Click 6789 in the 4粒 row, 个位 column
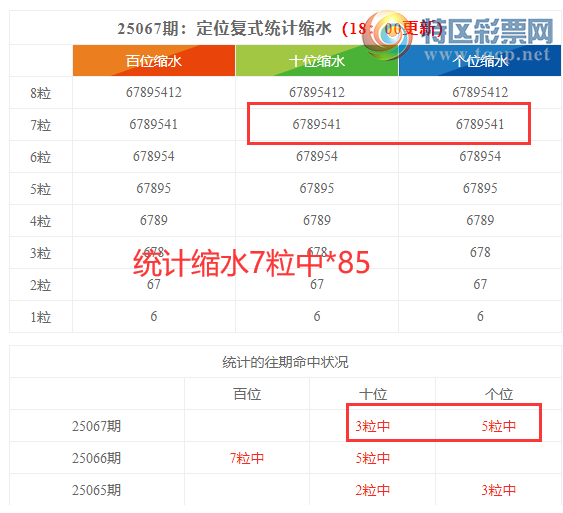This screenshot has width=563, height=513. pyautogui.click(x=480, y=220)
